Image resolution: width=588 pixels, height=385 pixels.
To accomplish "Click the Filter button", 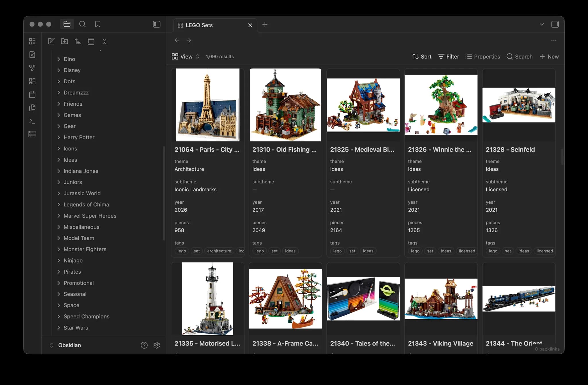I will pos(448,57).
